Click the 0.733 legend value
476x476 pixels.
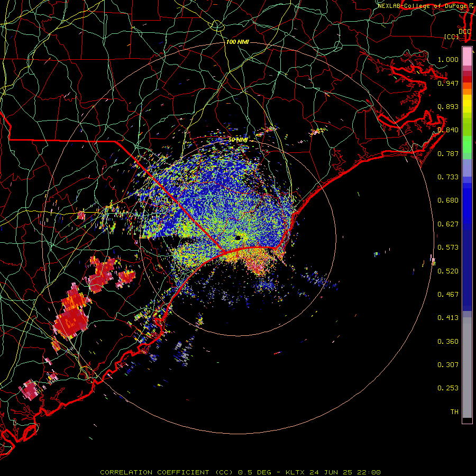point(448,177)
